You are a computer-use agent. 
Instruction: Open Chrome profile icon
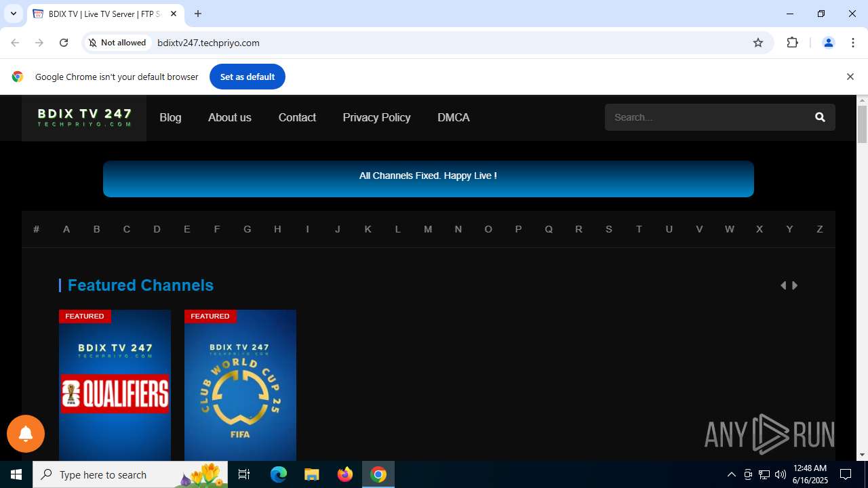coord(828,43)
